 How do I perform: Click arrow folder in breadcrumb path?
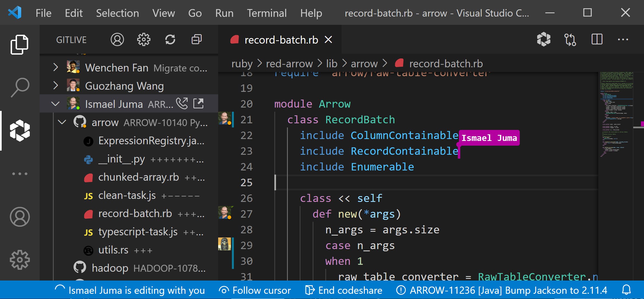[x=364, y=64]
